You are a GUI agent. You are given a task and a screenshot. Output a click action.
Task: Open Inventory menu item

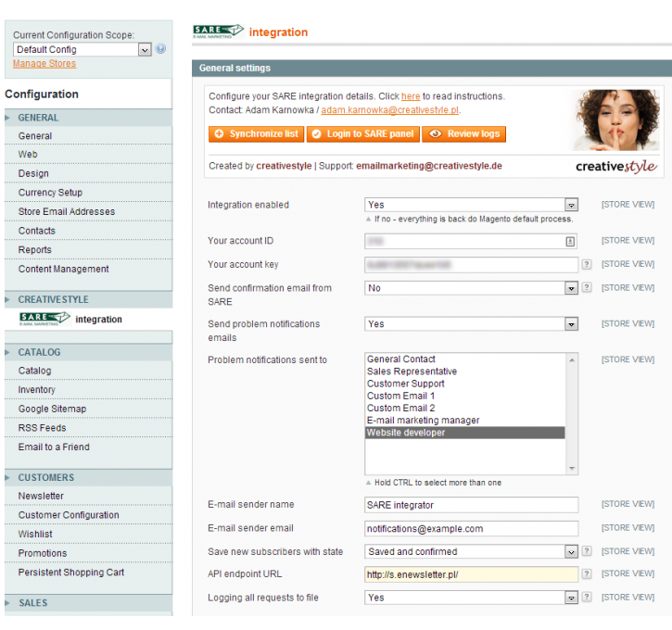click(x=89, y=390)
